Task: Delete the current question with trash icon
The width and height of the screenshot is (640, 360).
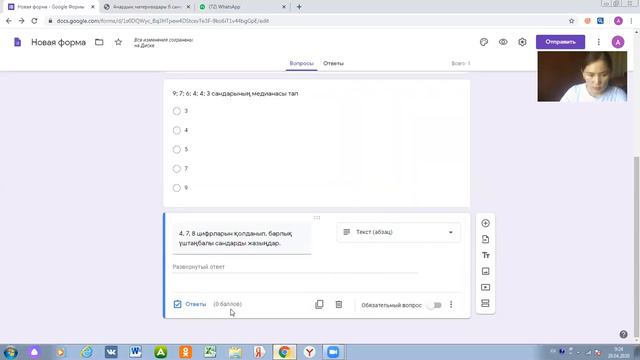Action: click(x=339, y=304)
